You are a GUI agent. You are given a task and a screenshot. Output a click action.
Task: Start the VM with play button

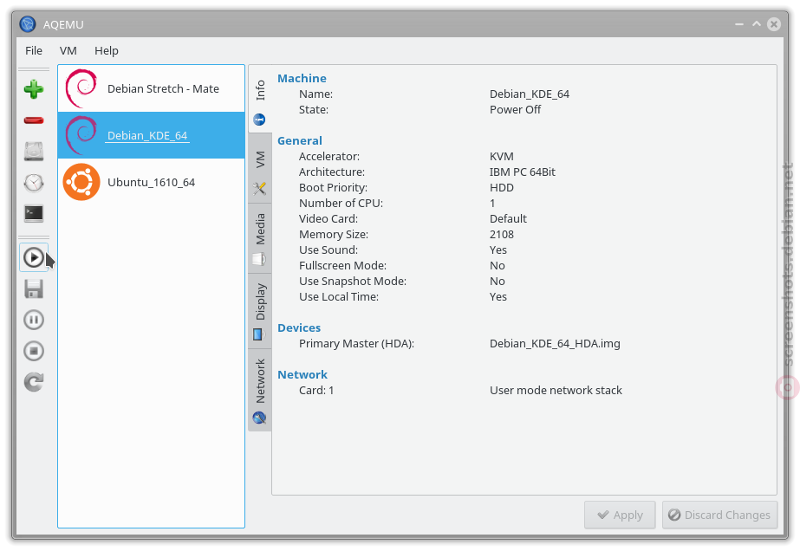click(x=34, y=258)
